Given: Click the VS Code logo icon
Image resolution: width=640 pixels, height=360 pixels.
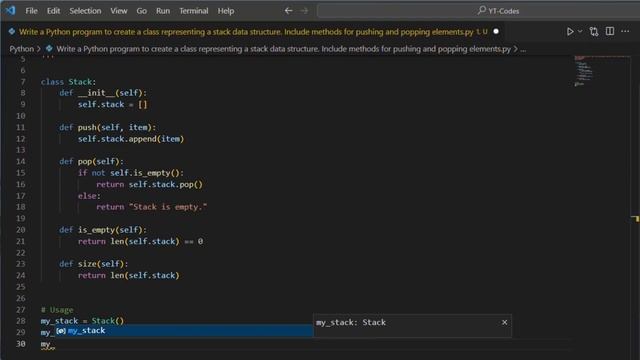Looking at the screenshot, I should point(10,11).
